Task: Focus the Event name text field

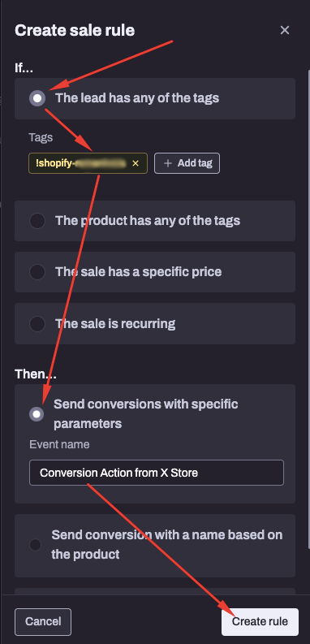Action: pos(157,473)
